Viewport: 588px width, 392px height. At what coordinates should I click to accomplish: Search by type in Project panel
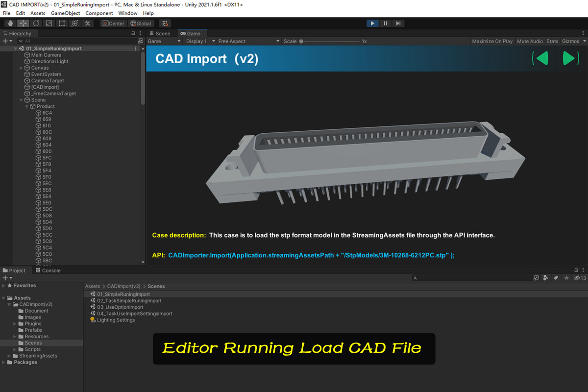[x=546, y=278]
